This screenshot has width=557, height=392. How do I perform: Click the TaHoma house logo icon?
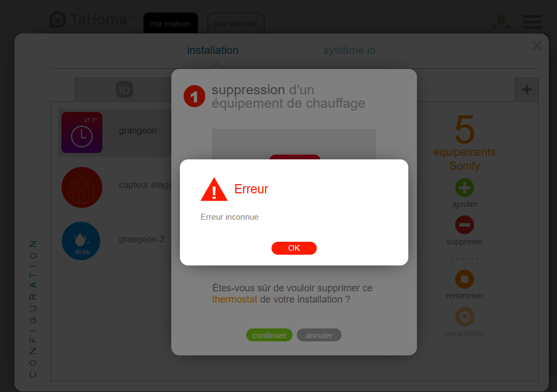click(58, 19)
